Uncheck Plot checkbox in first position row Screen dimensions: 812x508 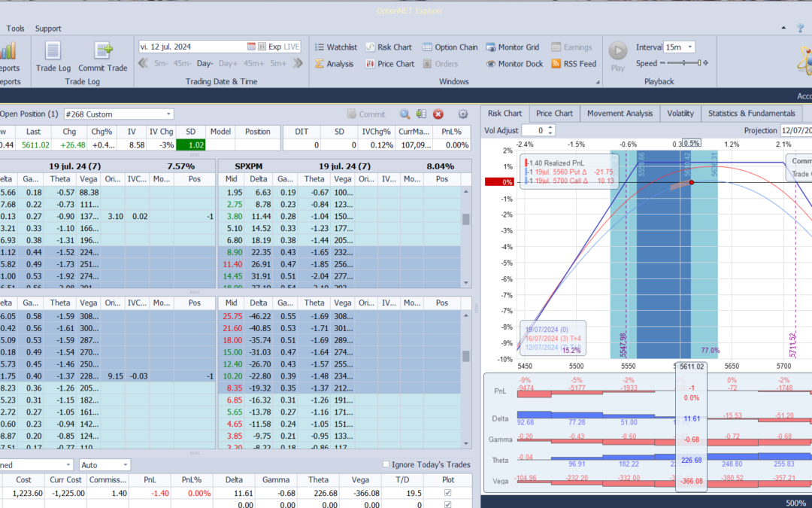(448, 493)
